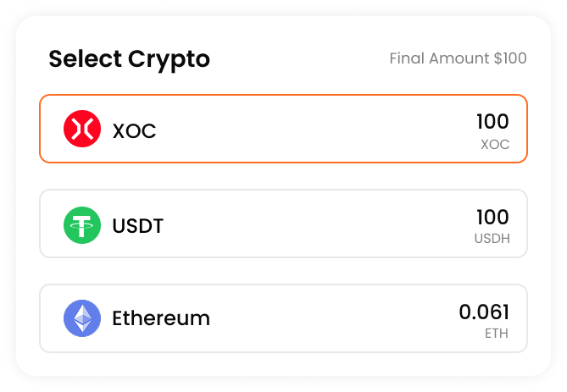Viewport: 567px width, 392px height.
Task: Click the Select Crypto heading
Action: click(x=129, y=59)
